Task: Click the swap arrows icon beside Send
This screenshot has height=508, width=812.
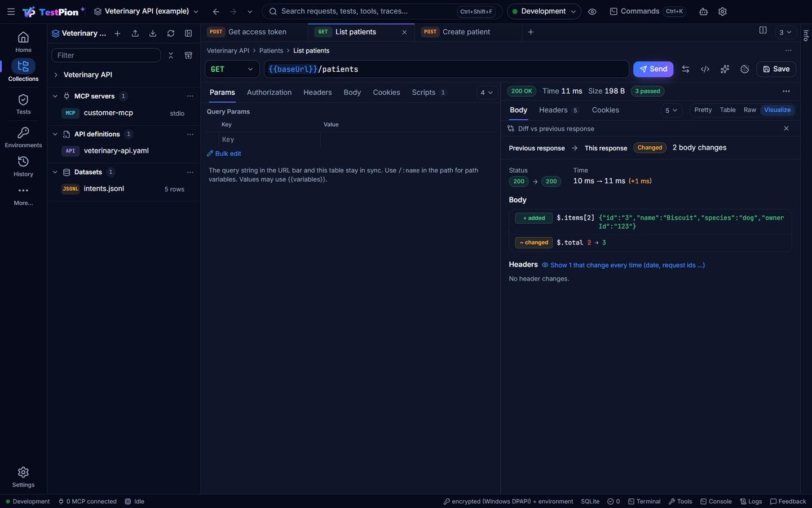Action: pyautogui.click(x=686, y=69)
